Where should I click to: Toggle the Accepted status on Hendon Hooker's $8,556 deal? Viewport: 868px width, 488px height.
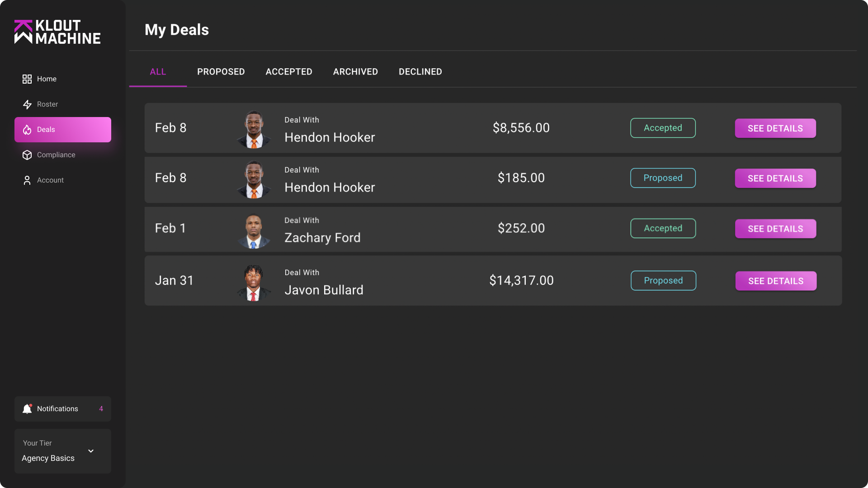tap(663, 128)
